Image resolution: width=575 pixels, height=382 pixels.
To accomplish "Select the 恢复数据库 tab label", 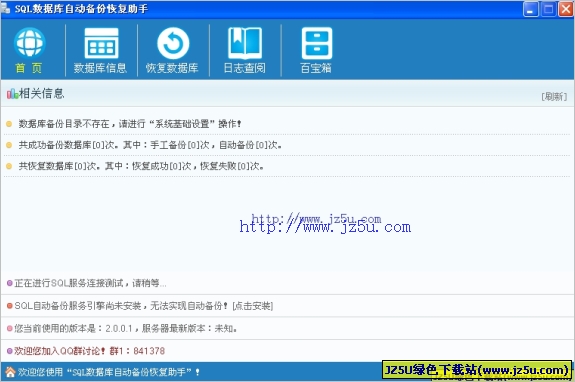I will pos(172,68).
